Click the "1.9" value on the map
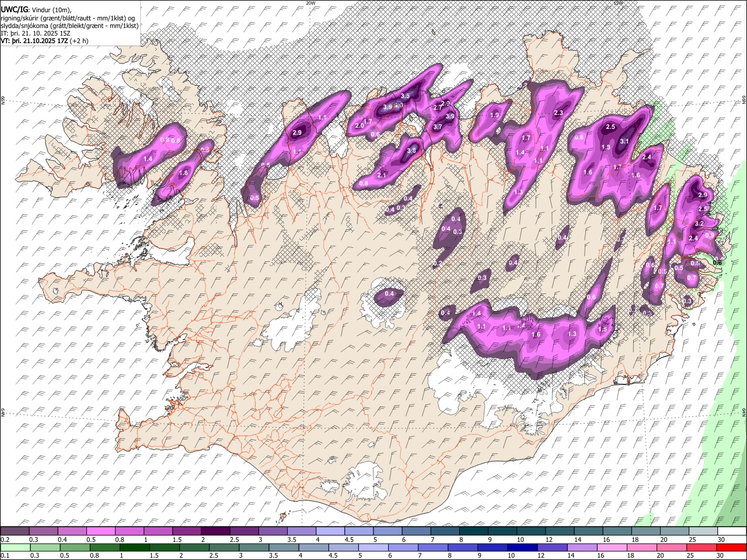 coord(495,116)
